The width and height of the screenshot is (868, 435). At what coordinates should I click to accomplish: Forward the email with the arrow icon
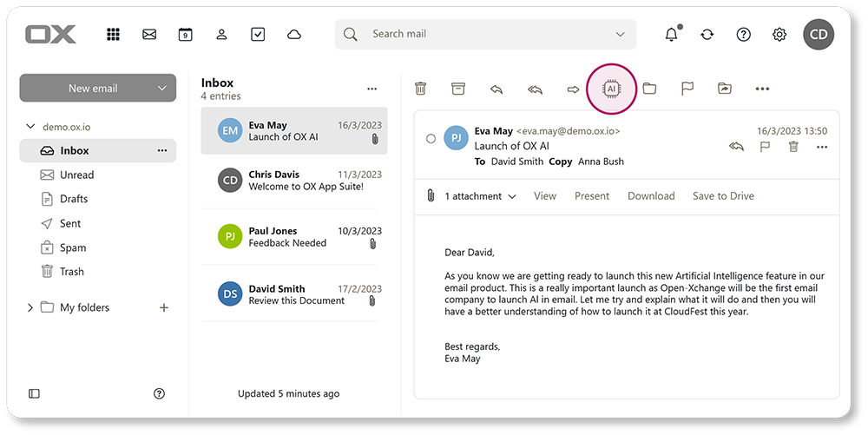pyautogui.click(x=573, y=89)
